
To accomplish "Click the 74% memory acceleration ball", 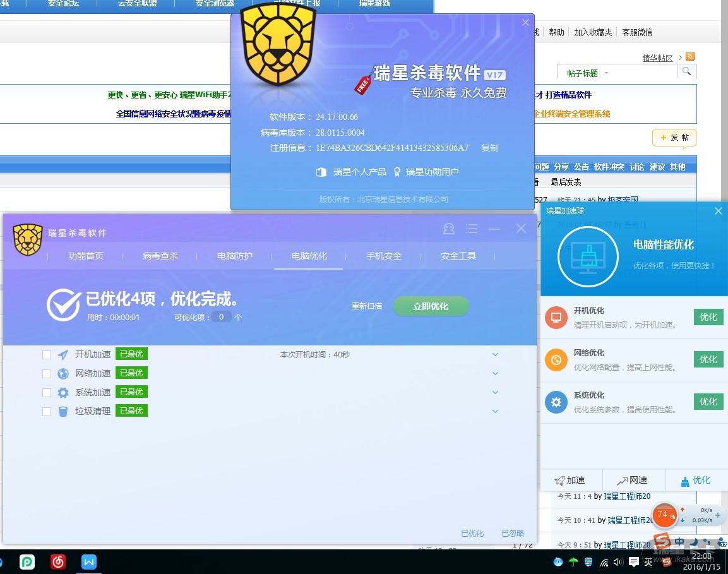I will 665,515.
